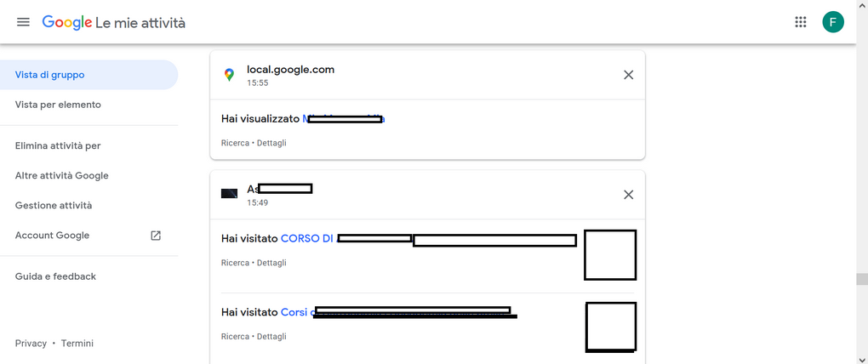
Task: Click the Google Maps pin icon
Action: pyautogui.click(x=229, y=75)
